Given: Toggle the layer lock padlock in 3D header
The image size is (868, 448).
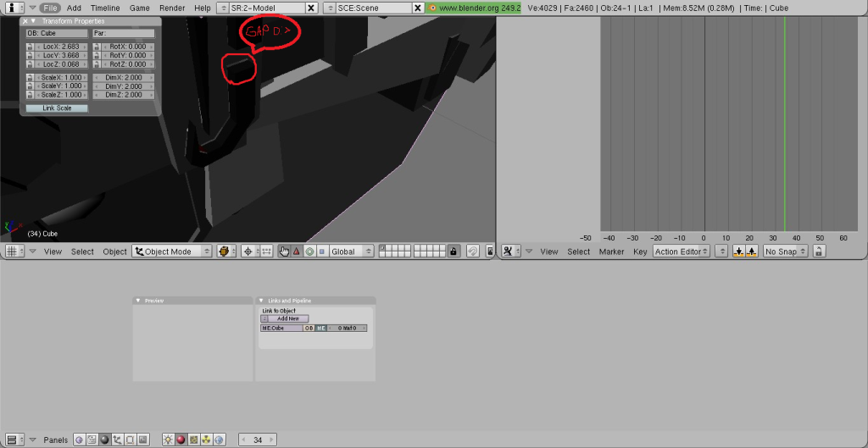Looking at the screenshot, I should 453,252.
